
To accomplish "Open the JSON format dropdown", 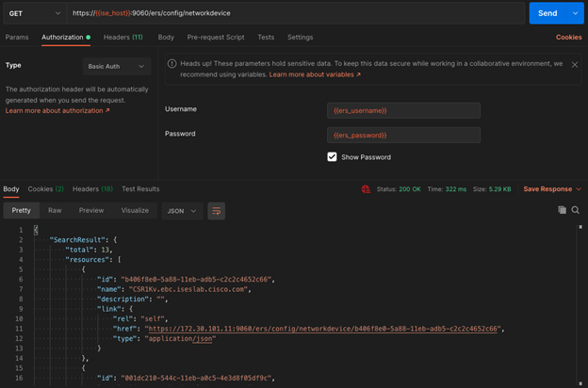I will click(182, 211).
